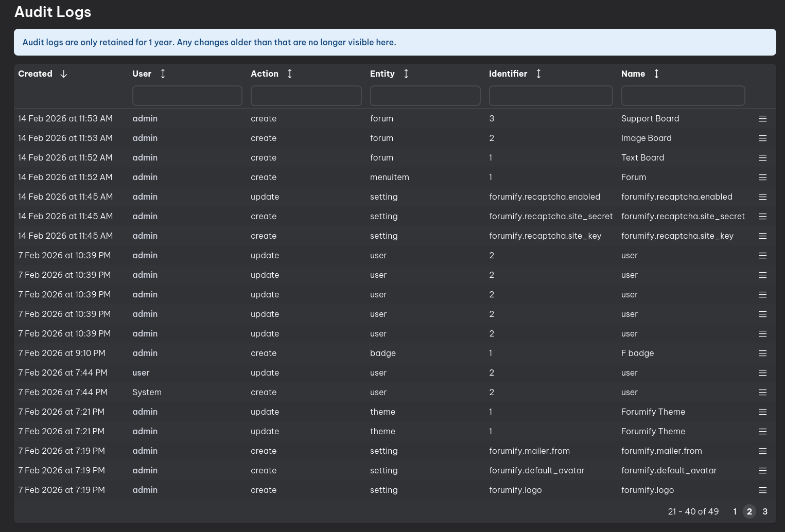Click the Identifier filter input
This screenshot has height=532, width=785.
(551, 96)
